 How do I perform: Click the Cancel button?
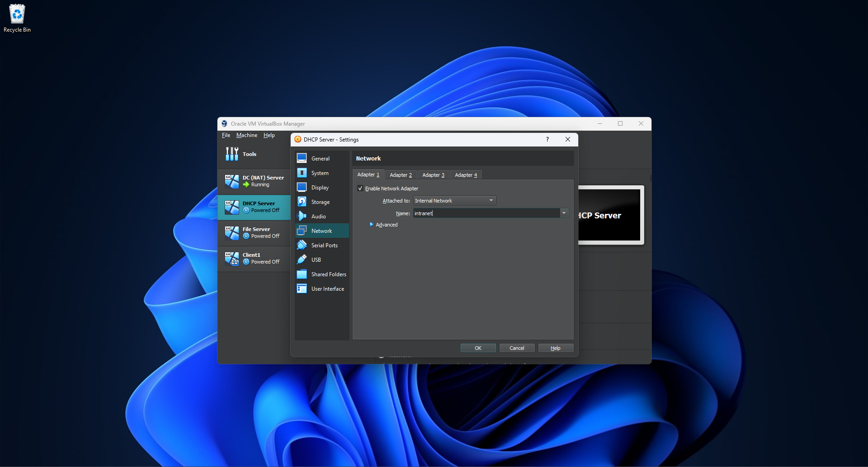[x=517, y=348]
